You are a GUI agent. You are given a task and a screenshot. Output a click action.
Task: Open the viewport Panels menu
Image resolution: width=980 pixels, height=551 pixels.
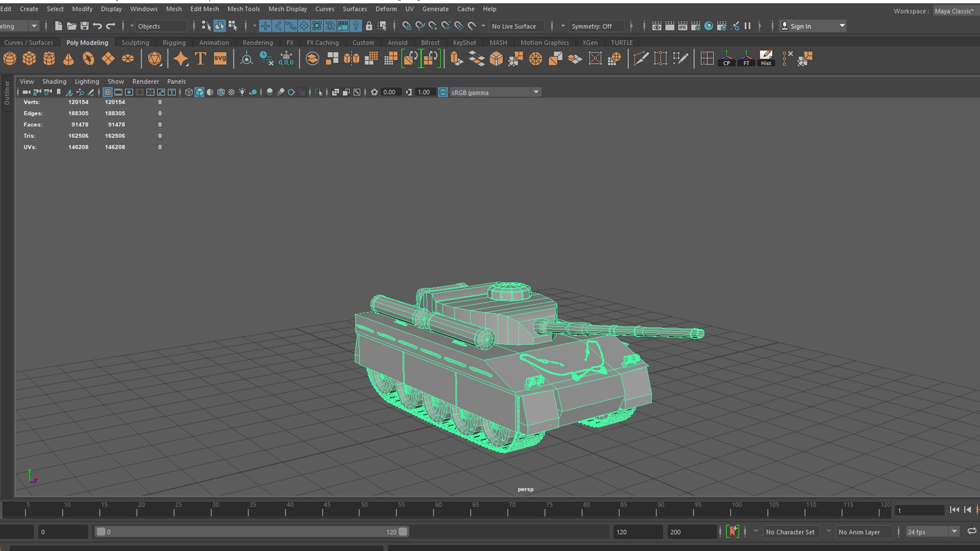coord(177,81)
